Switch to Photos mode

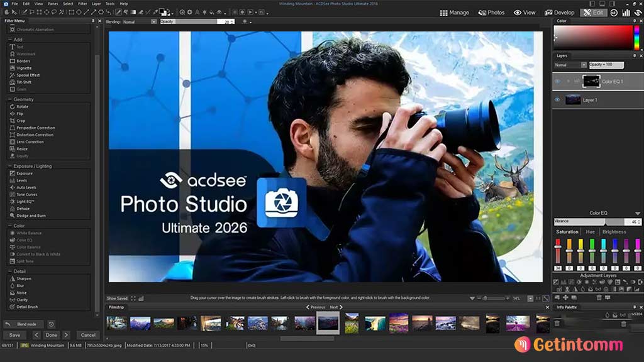[x=491, y=13]
